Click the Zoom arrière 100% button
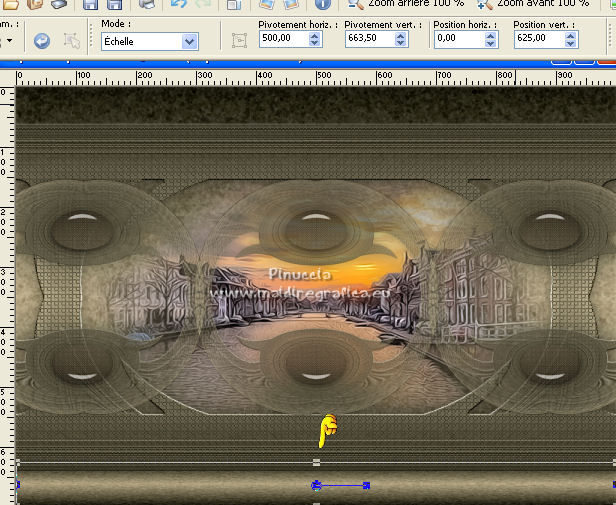 coord(405,4)
